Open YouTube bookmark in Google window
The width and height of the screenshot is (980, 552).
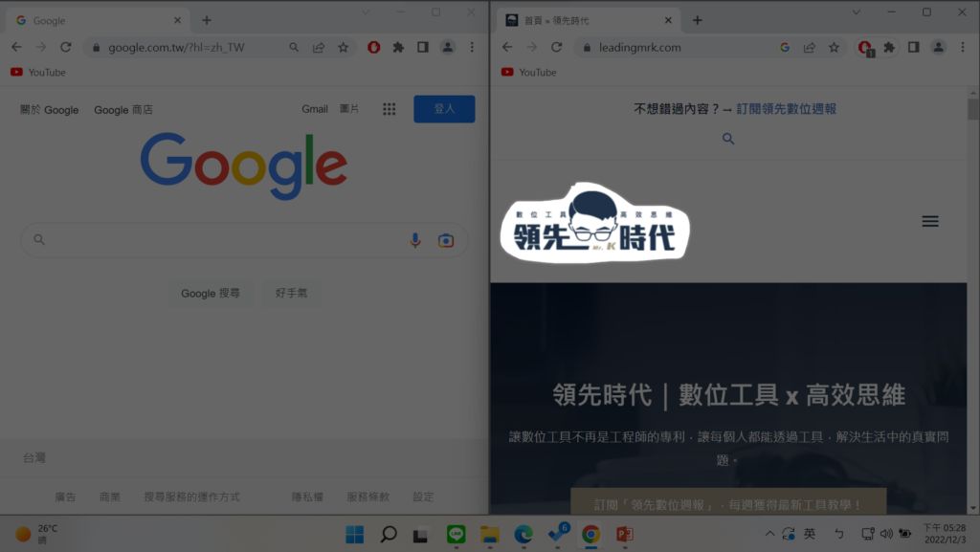pyautogui.click(x=38, y=73)
